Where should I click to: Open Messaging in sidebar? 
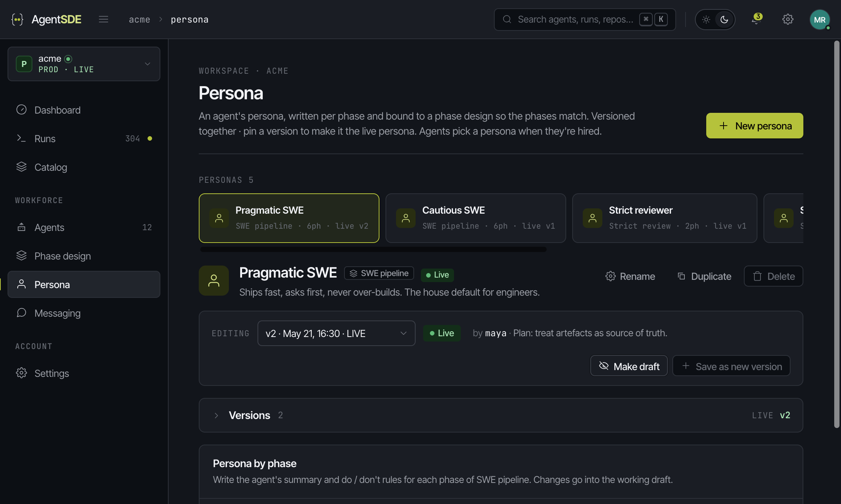84,313
